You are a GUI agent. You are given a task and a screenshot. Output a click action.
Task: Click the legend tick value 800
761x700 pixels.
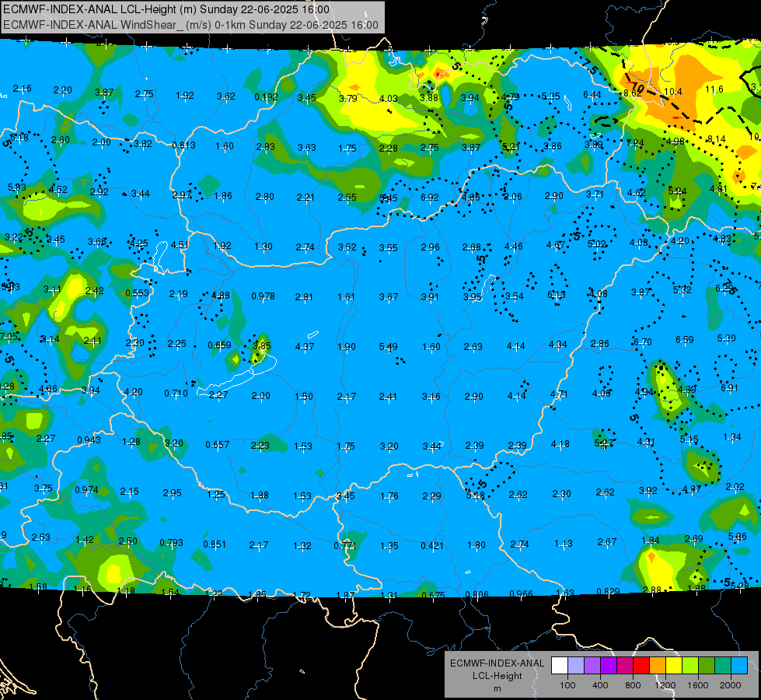[x=633, y=685]
